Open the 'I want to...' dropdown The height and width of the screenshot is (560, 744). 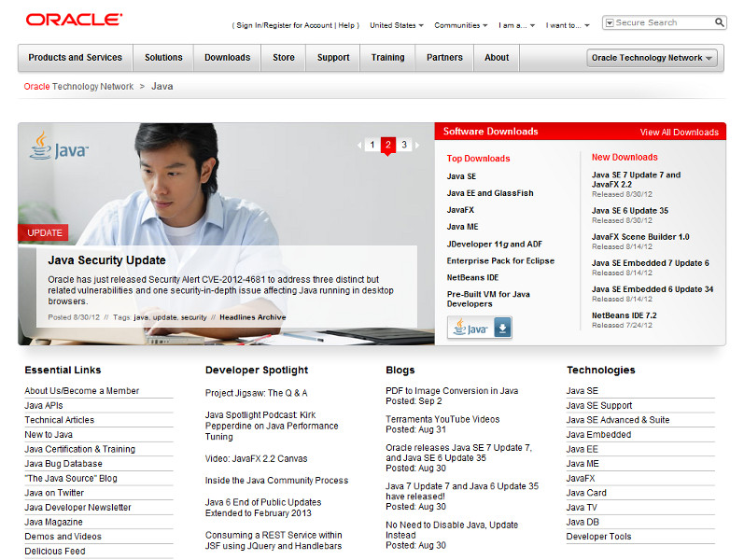click(567, 25)
